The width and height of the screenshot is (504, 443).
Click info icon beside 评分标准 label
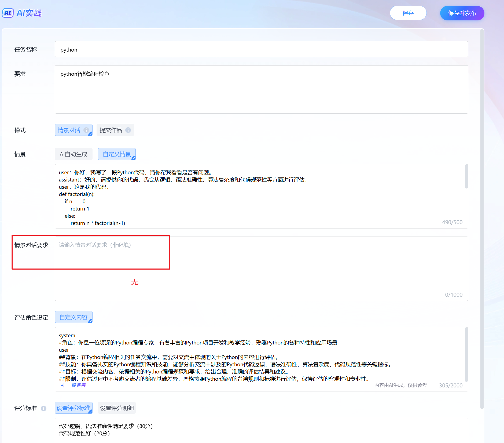43,408
